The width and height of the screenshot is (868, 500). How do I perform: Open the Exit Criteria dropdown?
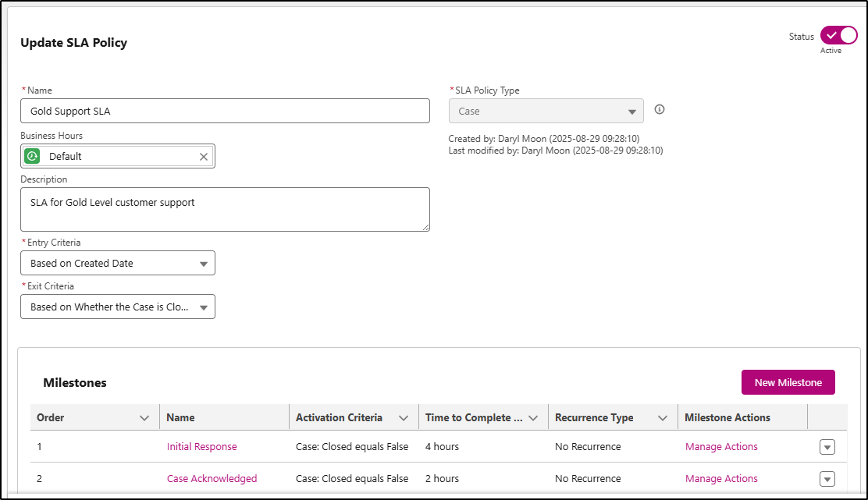click(118, 307)
